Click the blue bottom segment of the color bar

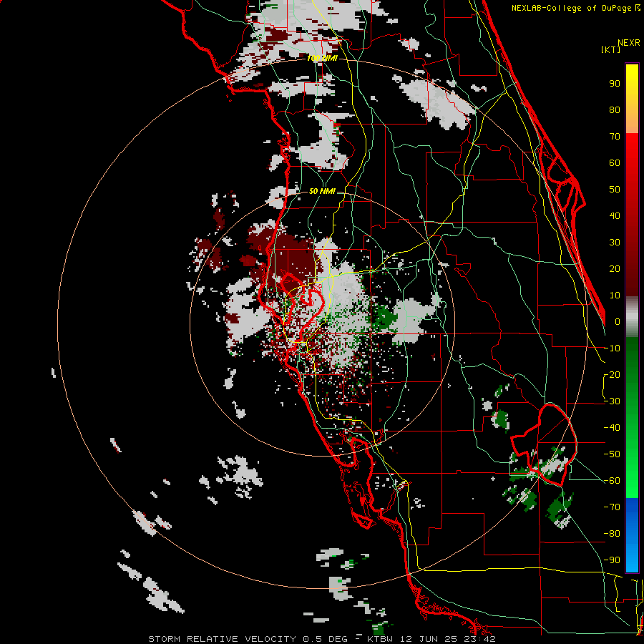pos(632,535)
